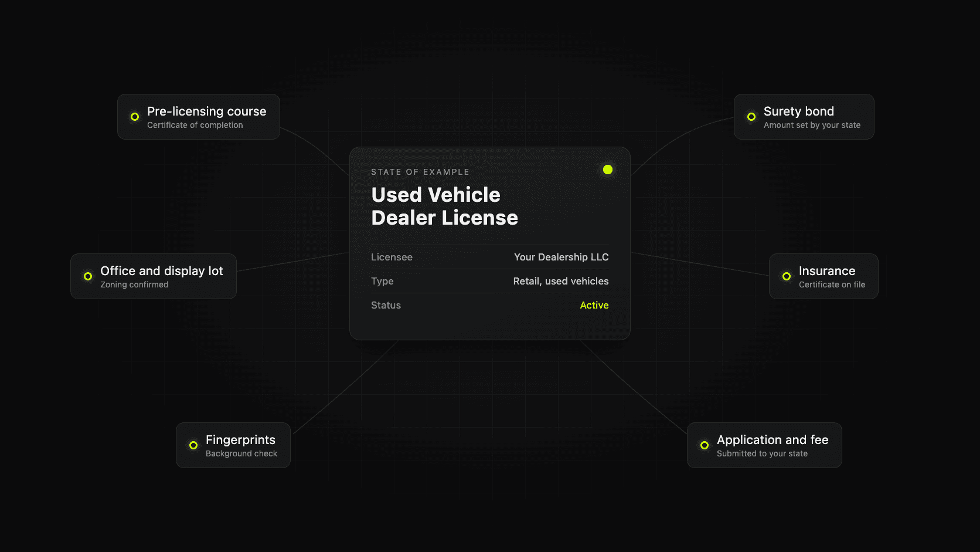Click the 'Type' row label
This screenshot has width=980, height=552.
click(382, 281)
